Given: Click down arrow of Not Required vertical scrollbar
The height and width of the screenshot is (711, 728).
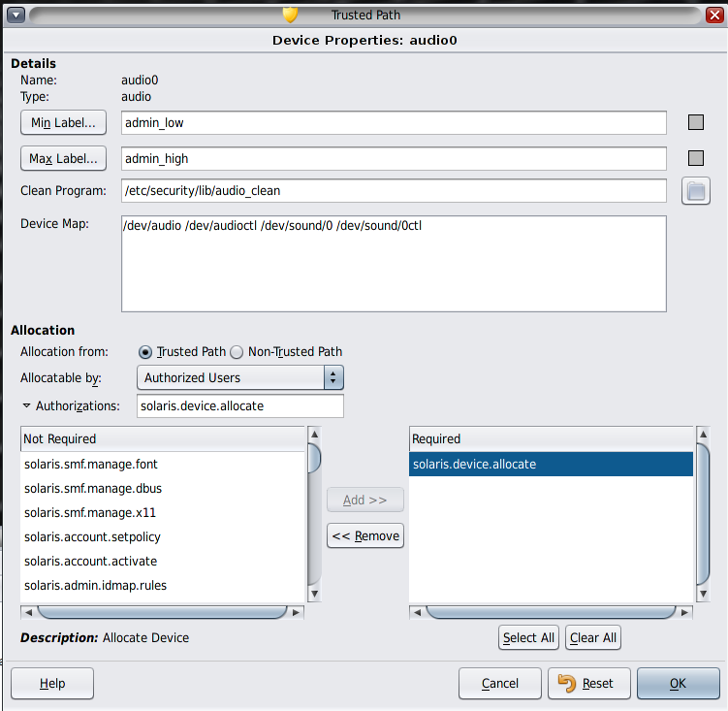Looking at the screenshot, I should (x=314, y=594).
